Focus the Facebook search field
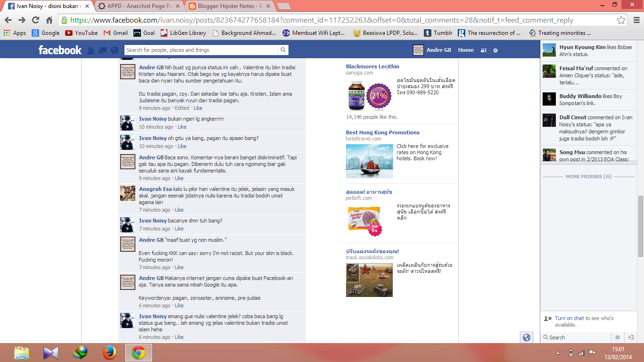 [201, 50]
